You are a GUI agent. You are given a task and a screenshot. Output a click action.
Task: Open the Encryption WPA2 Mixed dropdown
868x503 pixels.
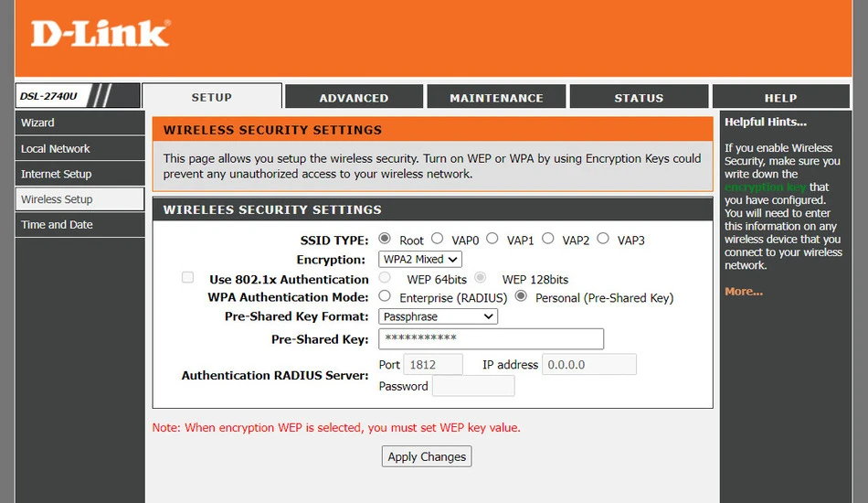click(x=420, y=259)
